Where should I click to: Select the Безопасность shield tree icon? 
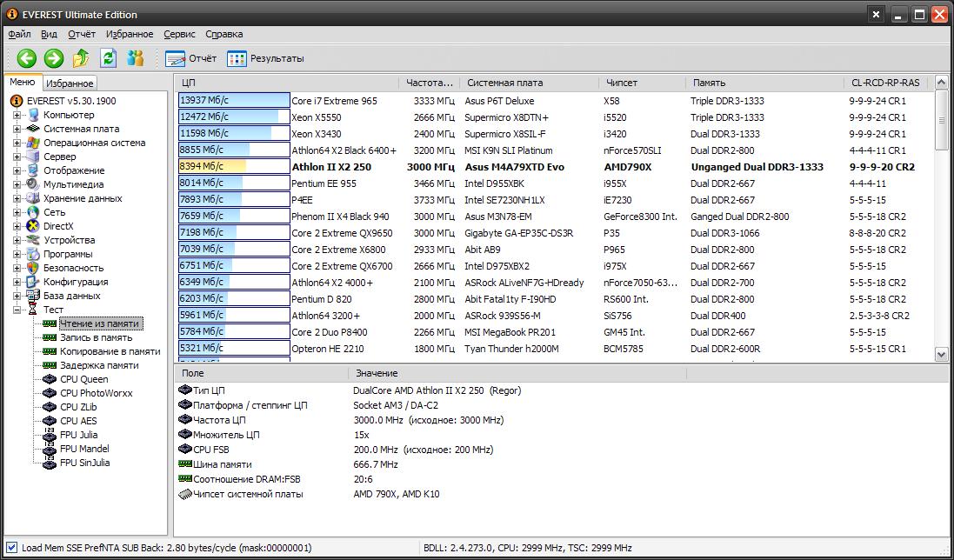[33, 268]
